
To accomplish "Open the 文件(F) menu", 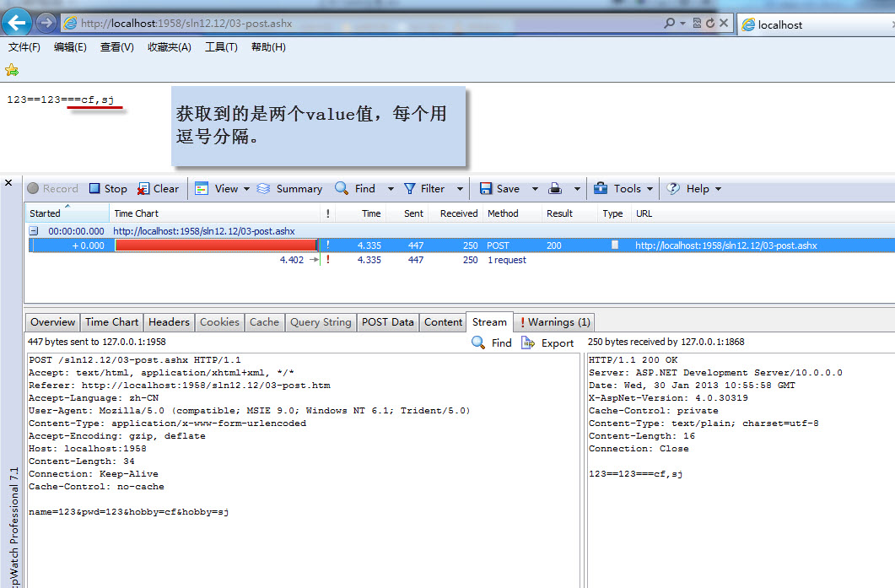I will (x=24, y=46).
